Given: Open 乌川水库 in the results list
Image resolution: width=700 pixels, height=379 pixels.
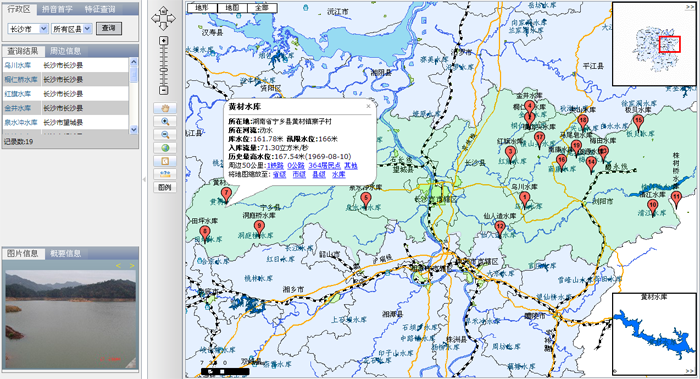Looking at the screenshot, I should pos(18,65).
